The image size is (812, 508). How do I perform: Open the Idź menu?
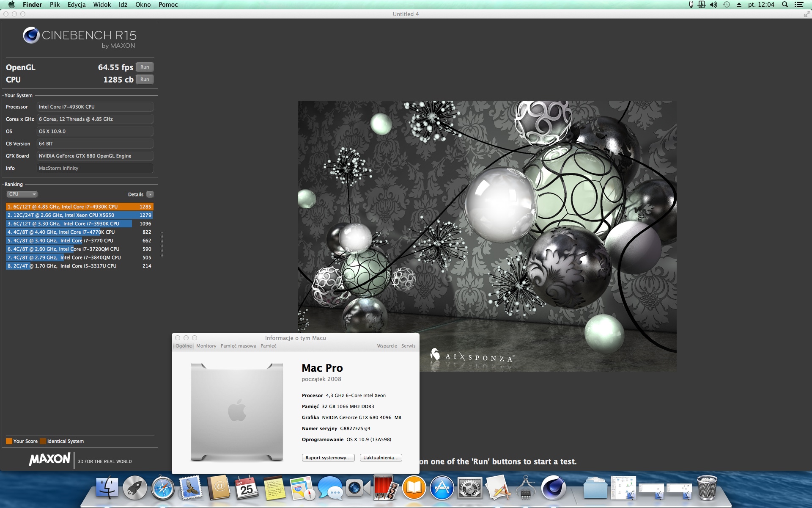coord(123,5)
